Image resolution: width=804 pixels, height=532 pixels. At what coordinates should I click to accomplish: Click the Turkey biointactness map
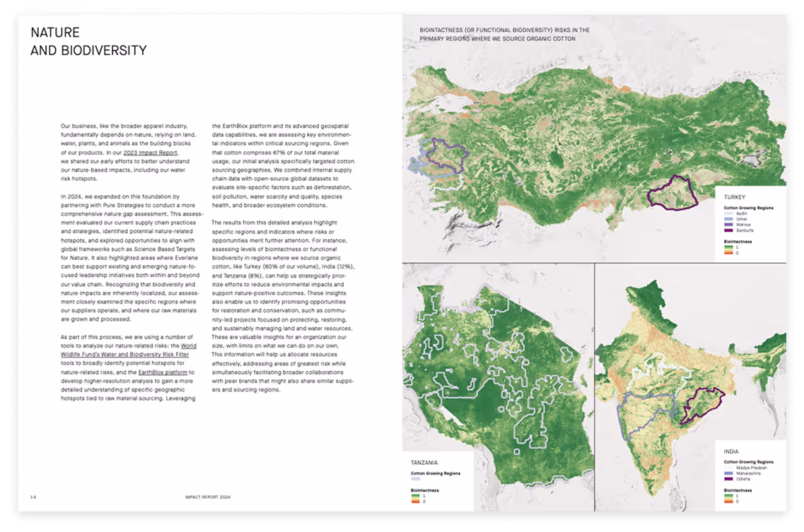[594, 138]
